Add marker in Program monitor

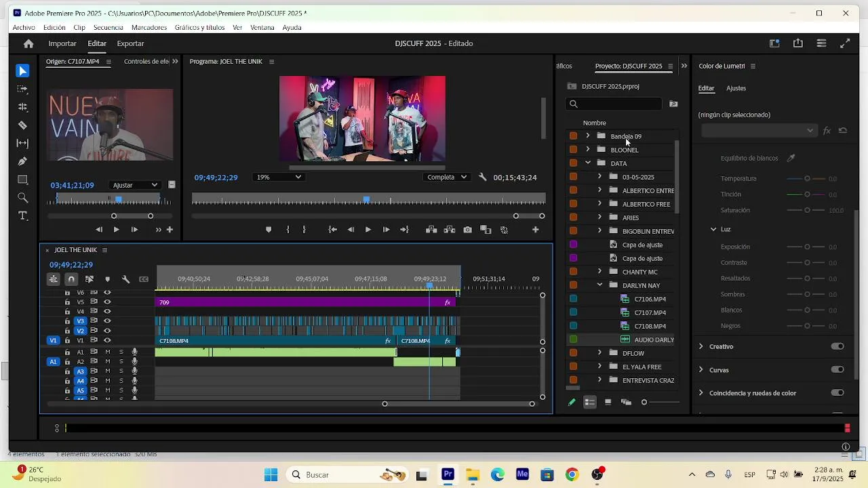coord(269,230)
